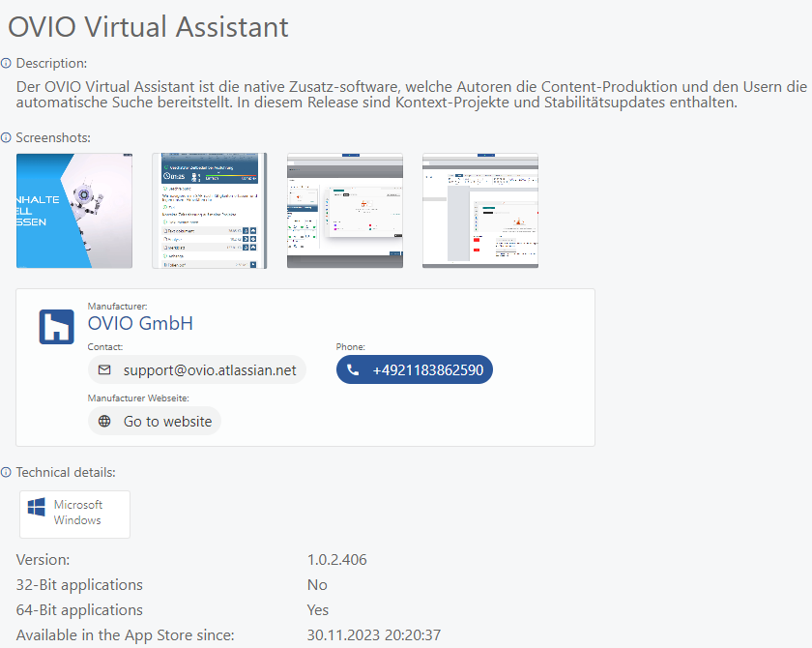Open the OVIO GmbH manufacturer link

140,323
